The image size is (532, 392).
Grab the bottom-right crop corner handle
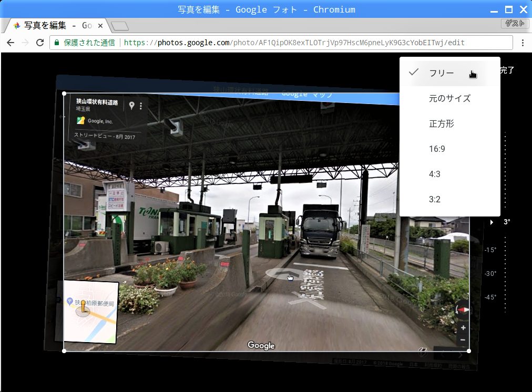(469, 351)
